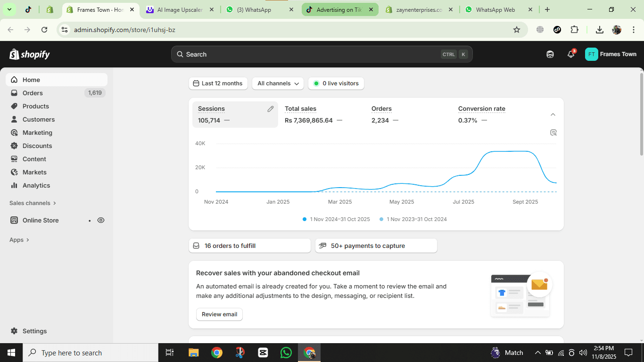Viewport: 644px width, 362px height.
Task: Collapse the metrics overview panel
Action: click(553, 114)
